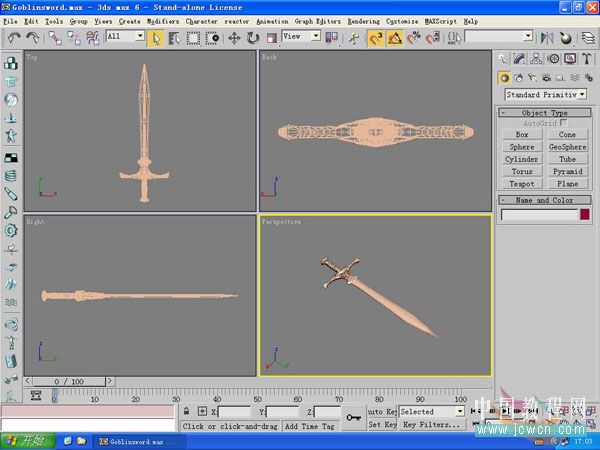Image resolution: width=600 pixels, height=450 pixels.
Task: Click the object name input field
Action: pyautogui.click(x=539, y=215)
